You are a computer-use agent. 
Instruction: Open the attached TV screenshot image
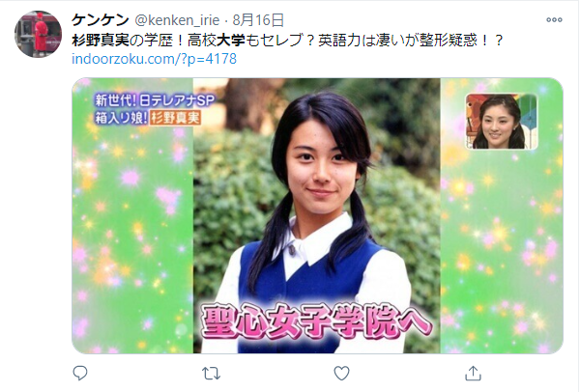point(317,215)
